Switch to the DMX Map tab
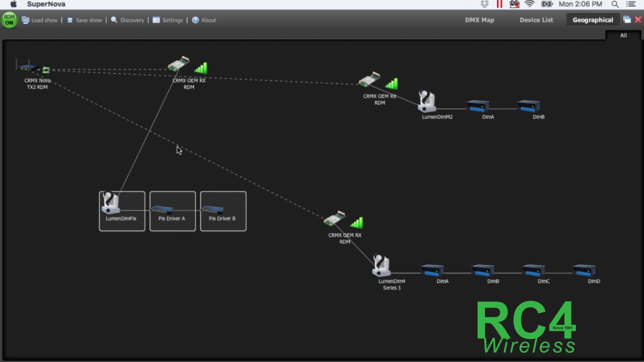Screen dimensions: 644x362 coord(479,20)
